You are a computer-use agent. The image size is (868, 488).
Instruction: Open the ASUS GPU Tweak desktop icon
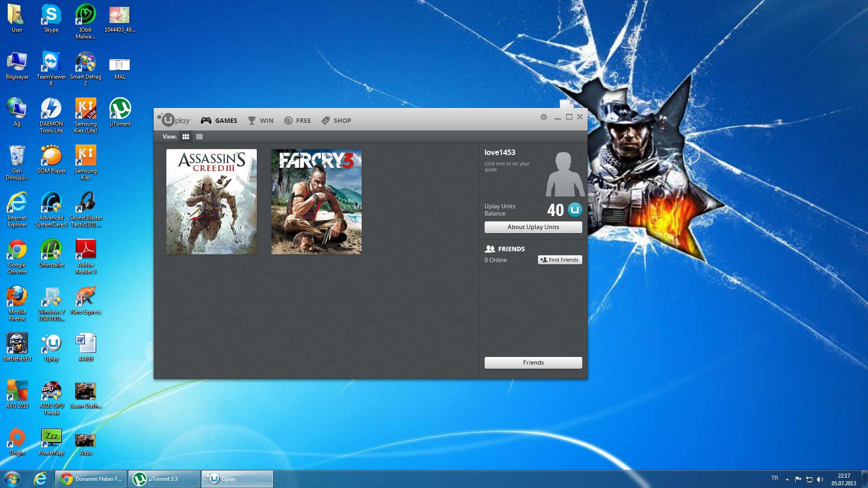51,397
